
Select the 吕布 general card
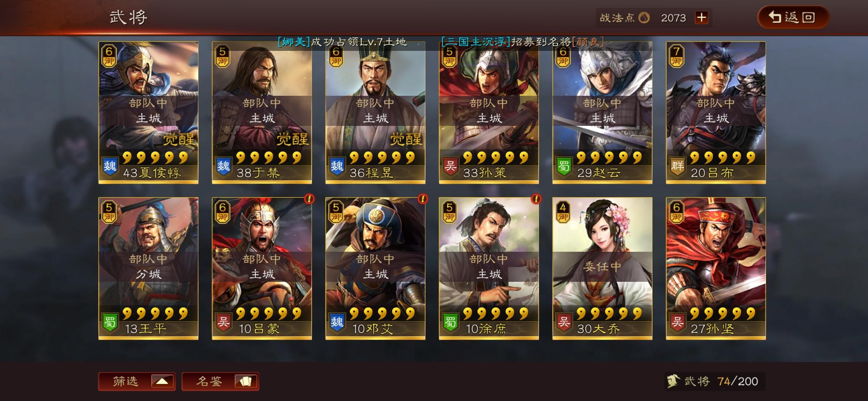pyautogui.click(x=716, y=113)
